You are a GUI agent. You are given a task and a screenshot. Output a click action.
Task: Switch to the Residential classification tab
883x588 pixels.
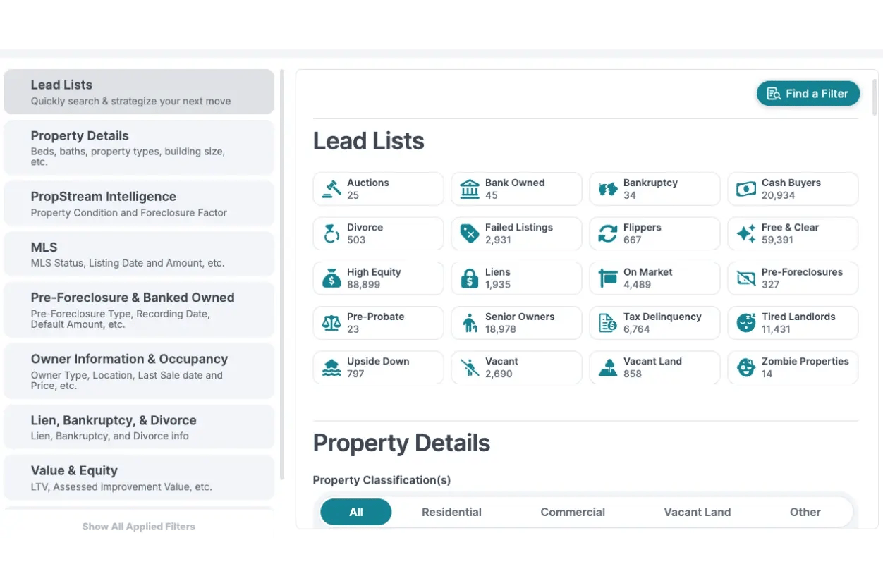(451, 512)
